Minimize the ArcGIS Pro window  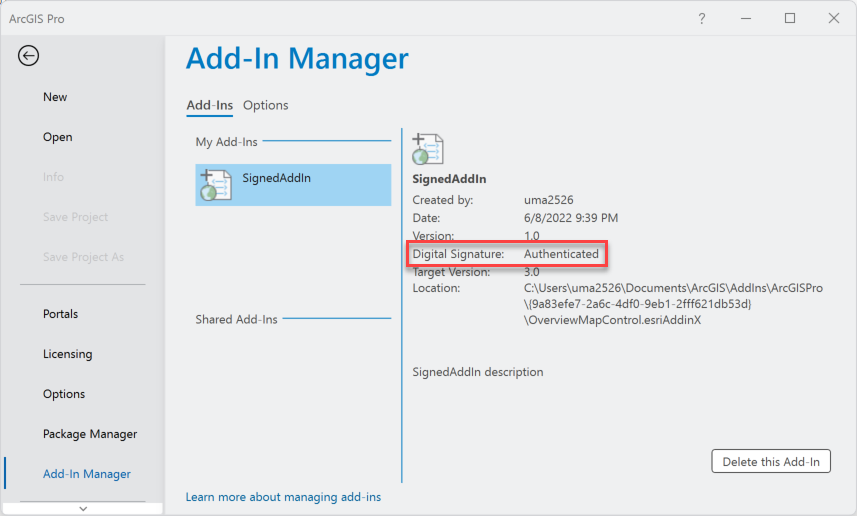pyautogui.click(x=746, y=19)
